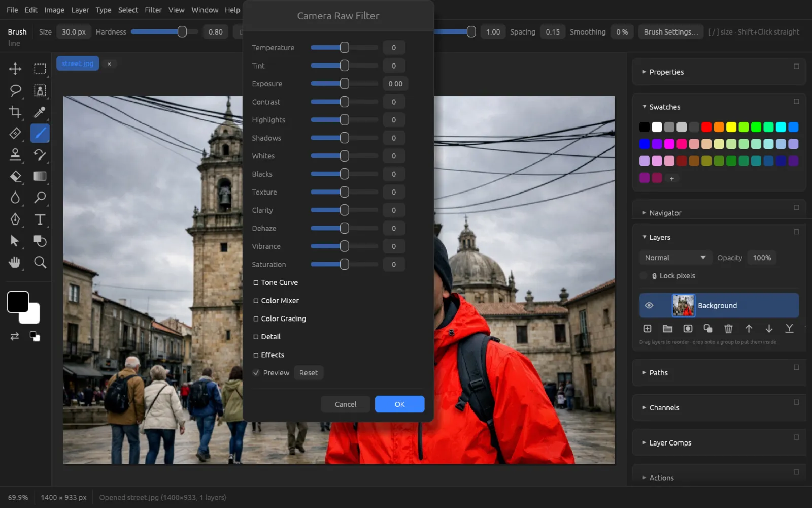Create new layer group folder
The image size is (812, 508).
point(667,329)
